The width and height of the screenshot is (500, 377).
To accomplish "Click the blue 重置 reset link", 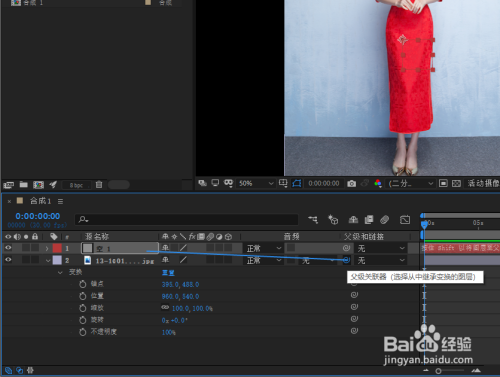I will [168, 273].
